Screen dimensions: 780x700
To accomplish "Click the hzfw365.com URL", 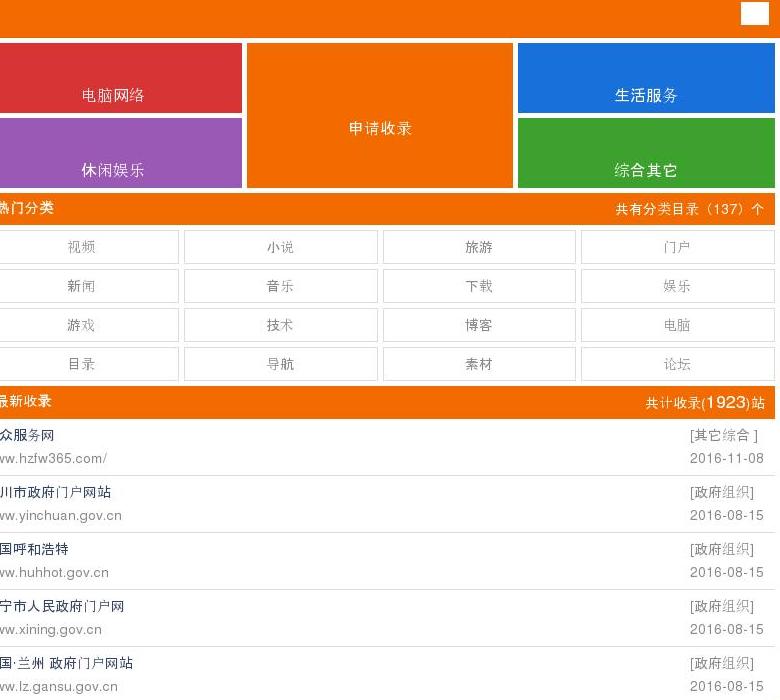I will [x=53, y=458].
